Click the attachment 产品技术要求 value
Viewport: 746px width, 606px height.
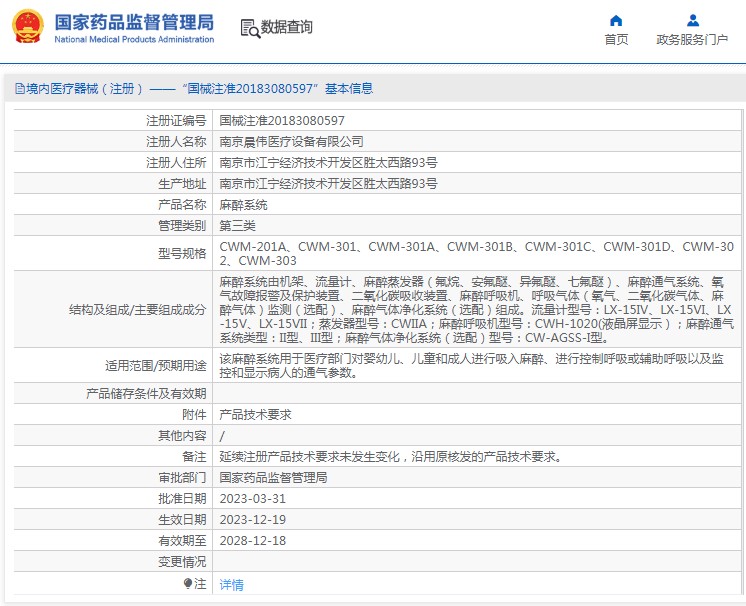click(x=255, y=414)
